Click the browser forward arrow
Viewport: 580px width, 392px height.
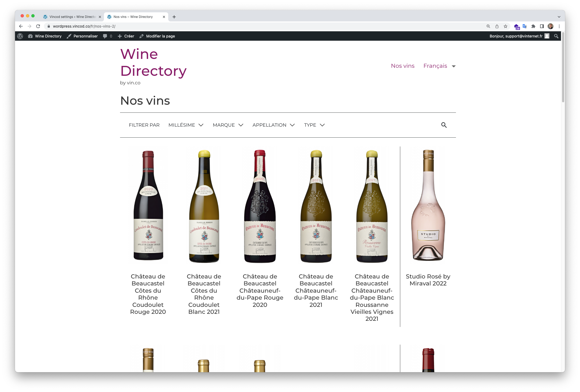pyautogui.click(x=29, y=26)
